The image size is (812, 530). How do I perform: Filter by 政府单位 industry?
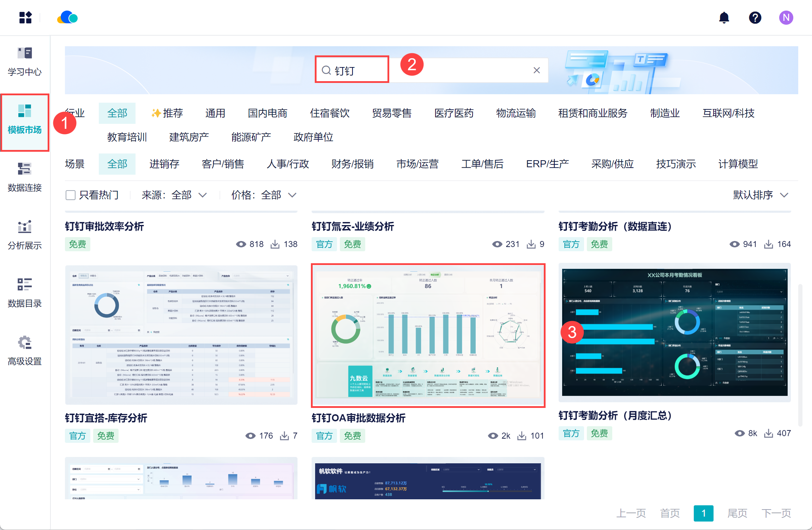pos(313,137)
